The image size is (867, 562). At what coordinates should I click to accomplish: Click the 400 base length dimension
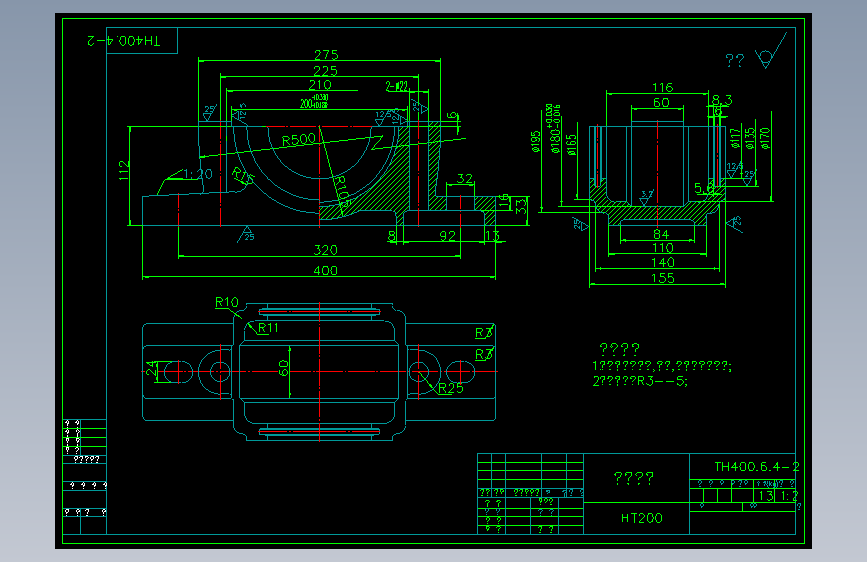pyautogui.click(x=325, y=270)
